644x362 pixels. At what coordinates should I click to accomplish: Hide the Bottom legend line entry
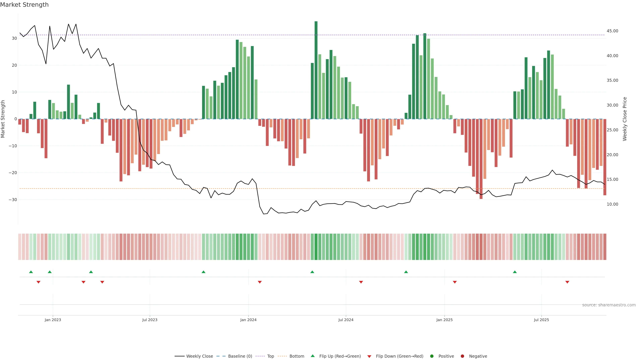point(297,356)
